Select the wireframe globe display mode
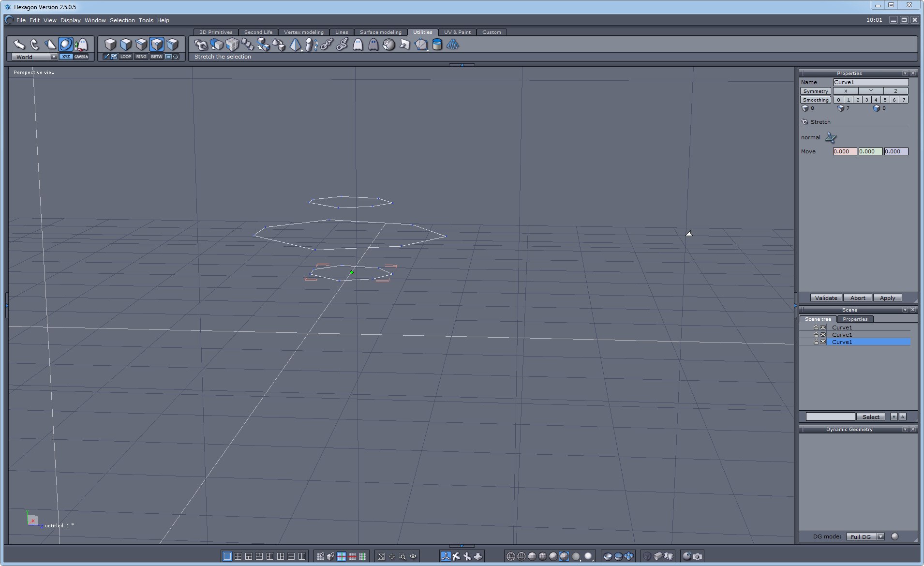 (511, 556)
